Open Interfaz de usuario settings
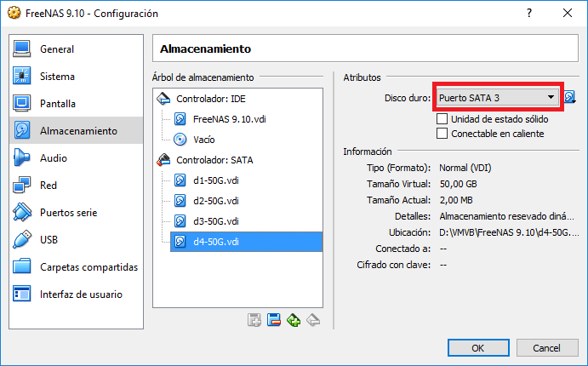Screen dimensions: 588x366 pos(76,295)
